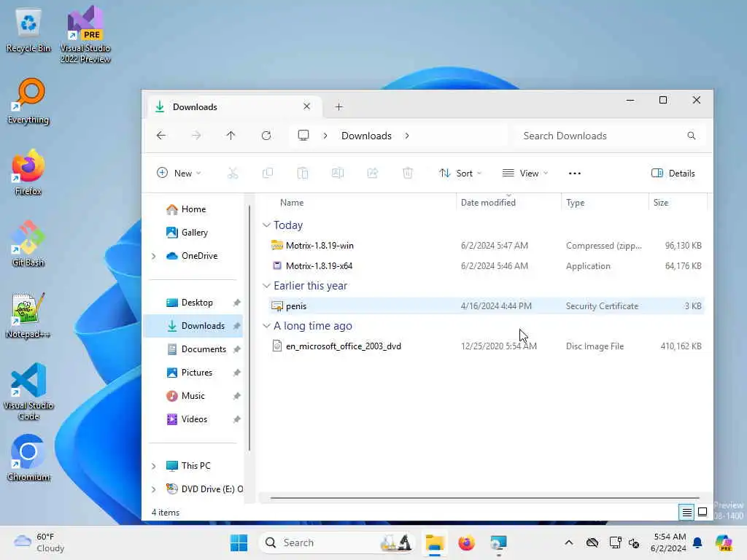The image size is (747, 560).
Task: Click the Rename icon in toolbar
Action: [337, 174]
